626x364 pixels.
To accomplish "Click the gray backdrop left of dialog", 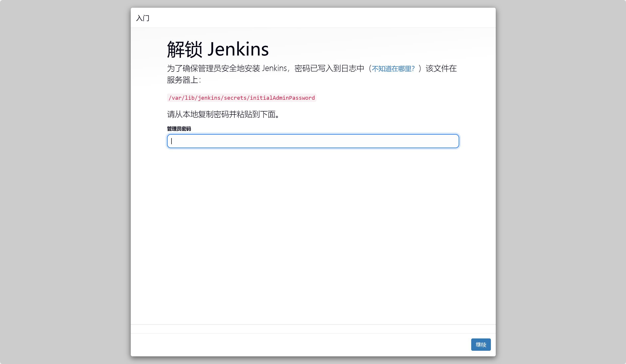I will point(65,182).
